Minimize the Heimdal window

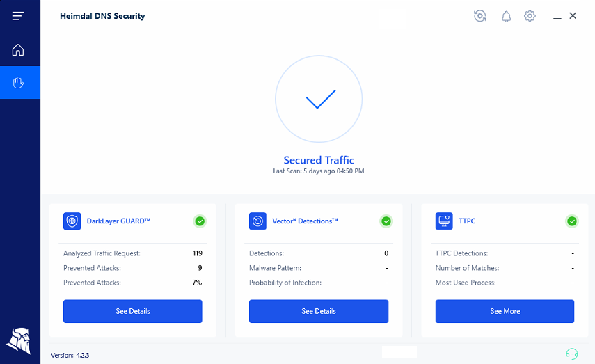click(x=557, y=17)
